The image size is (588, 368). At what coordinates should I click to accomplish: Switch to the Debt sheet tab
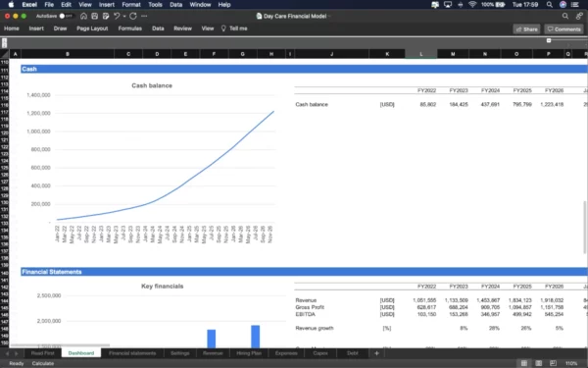click(x=353, y=353)
